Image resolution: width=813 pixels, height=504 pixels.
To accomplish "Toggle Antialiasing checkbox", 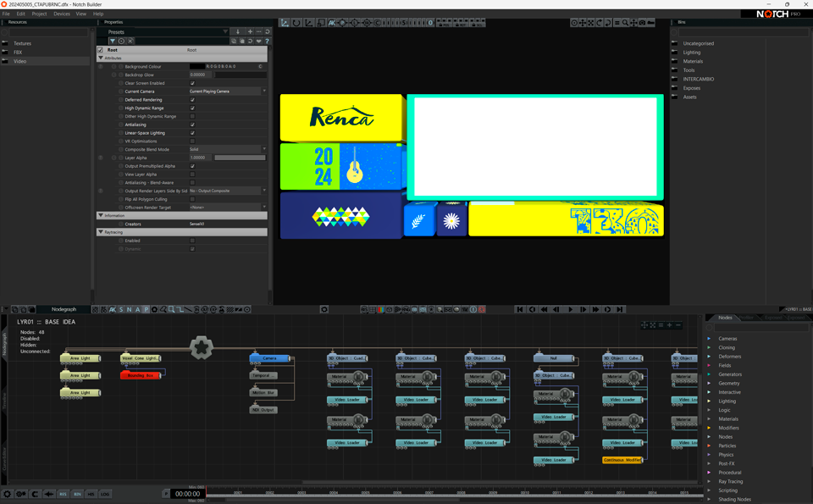I will (x=192, y=125).
